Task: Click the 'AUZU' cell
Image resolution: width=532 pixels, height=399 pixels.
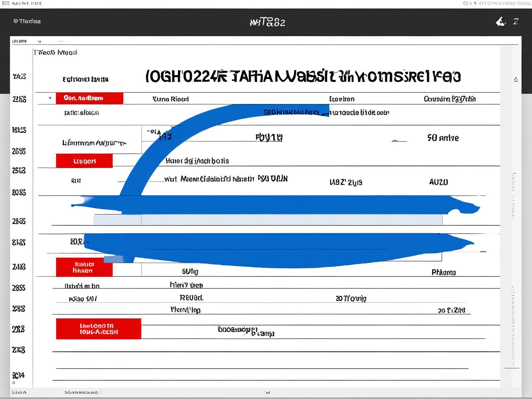Action: pos(438,182)
